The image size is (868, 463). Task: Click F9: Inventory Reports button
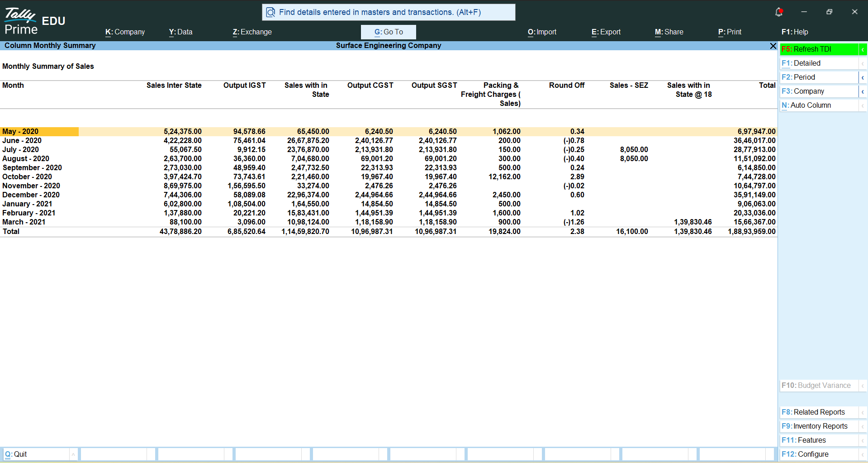(819, 426)
